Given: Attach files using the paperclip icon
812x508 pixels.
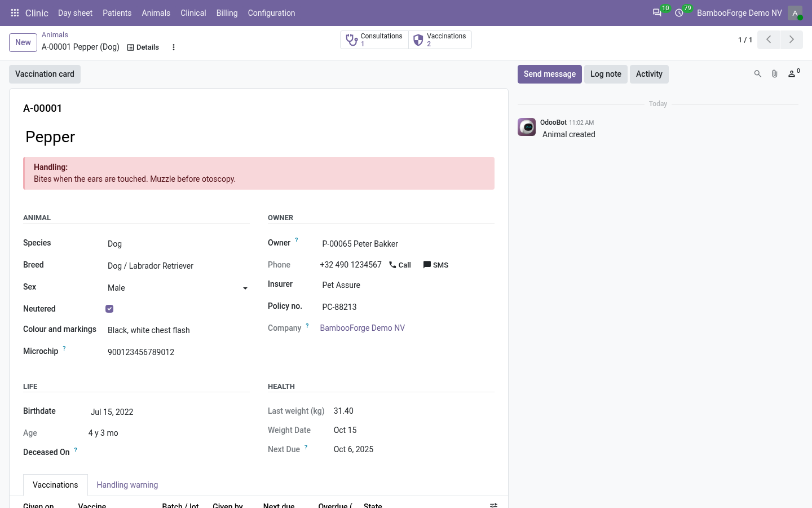Looking at the screenshot, I should (x=775, y=74).
